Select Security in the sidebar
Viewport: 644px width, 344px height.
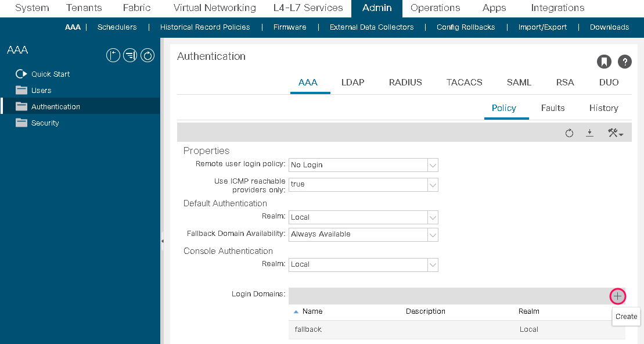45,123
